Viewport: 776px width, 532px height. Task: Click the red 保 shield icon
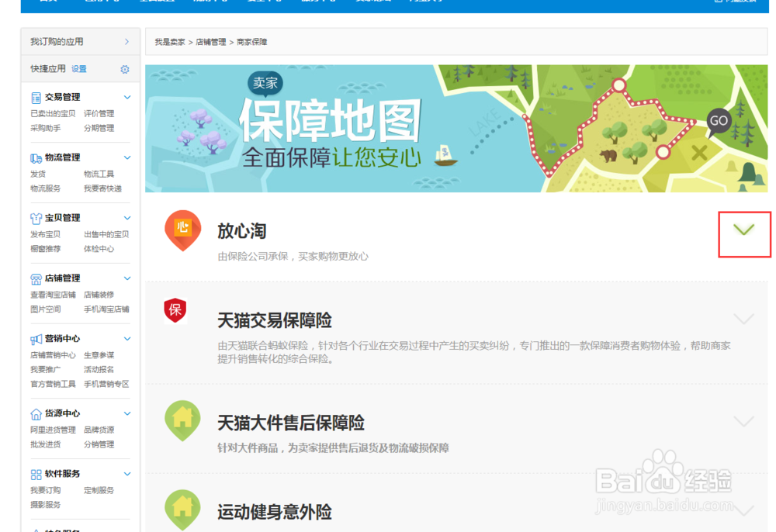coord(175,310)
